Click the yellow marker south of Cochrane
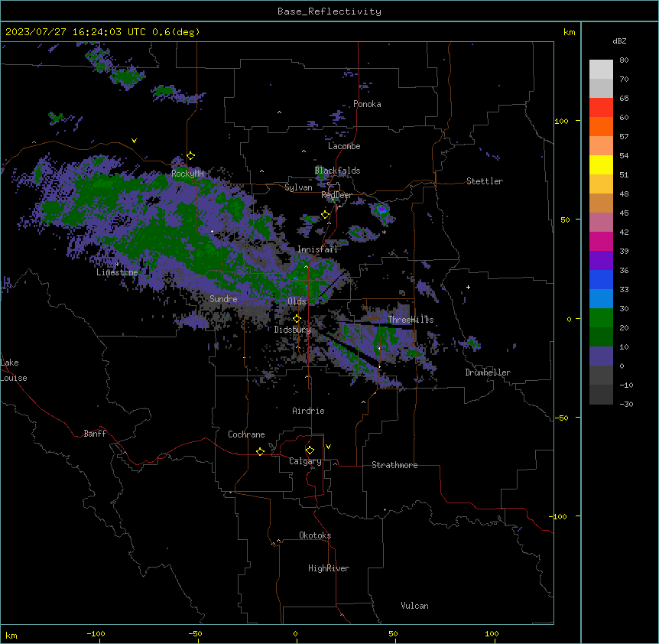This screenshot has height=644, width=659. [x=260, y=451]
